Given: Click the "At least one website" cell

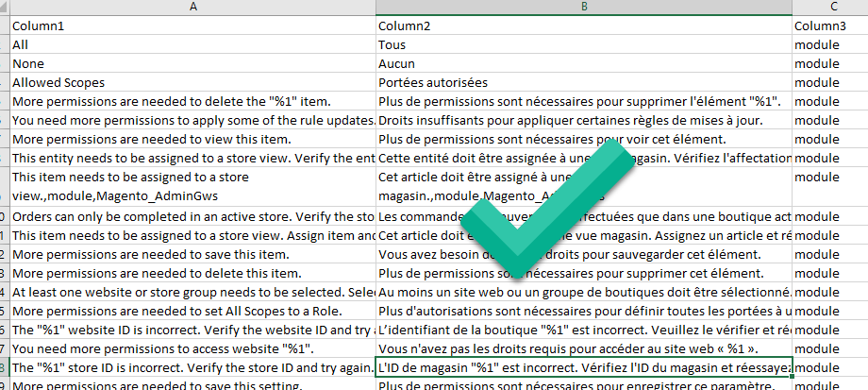Looking at the screenshot, I should [x=192, y=292].
